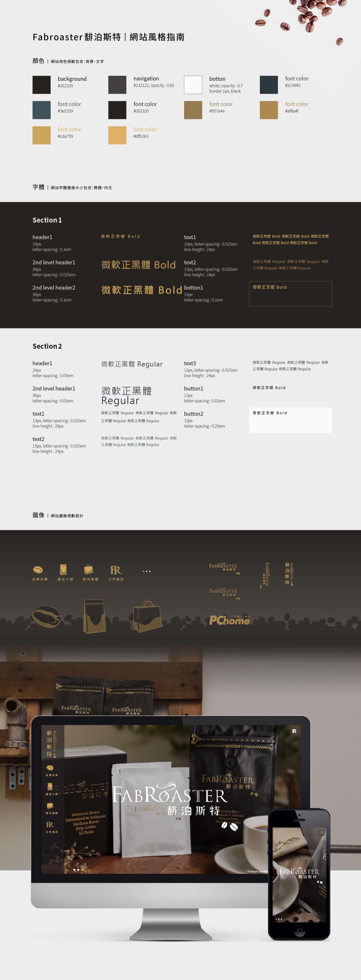Click the large outlined coffee bean illustration
Screen dimensions: 361x980
pyautogui.click(x=46, y=616)
